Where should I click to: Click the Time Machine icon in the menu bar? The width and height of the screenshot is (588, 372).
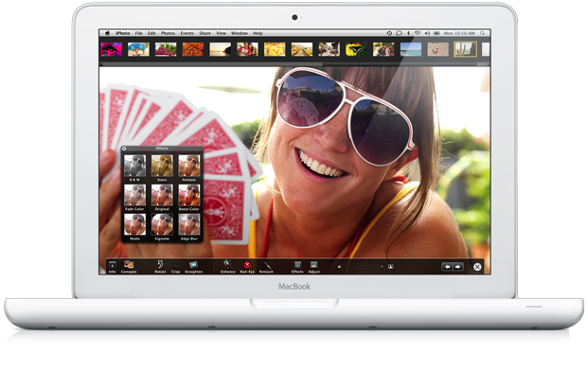(x=389, y=33)
